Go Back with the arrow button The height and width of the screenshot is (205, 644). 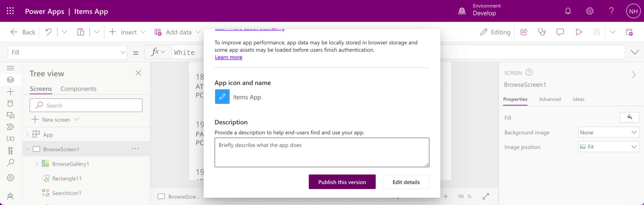point(23,32)
